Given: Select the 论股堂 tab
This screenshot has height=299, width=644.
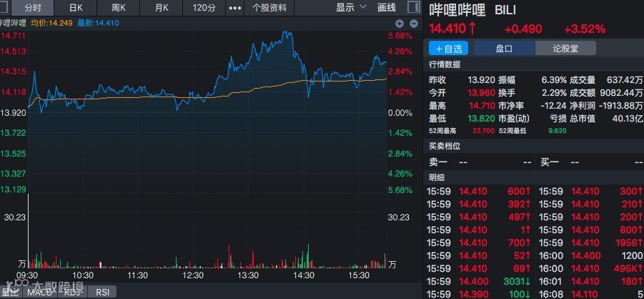Looking at the screenshot, I should (565, 49).
